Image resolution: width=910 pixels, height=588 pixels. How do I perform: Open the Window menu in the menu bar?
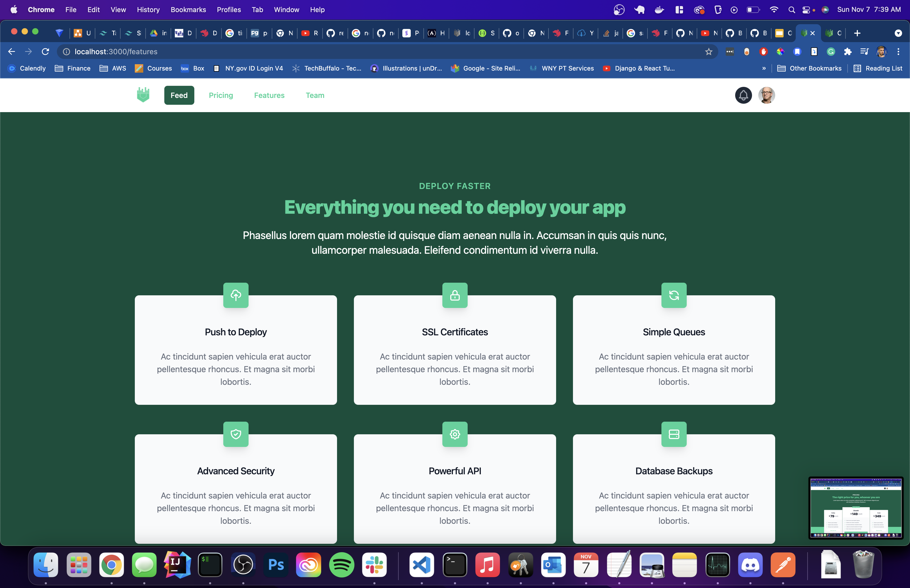[x=286, y=10]
